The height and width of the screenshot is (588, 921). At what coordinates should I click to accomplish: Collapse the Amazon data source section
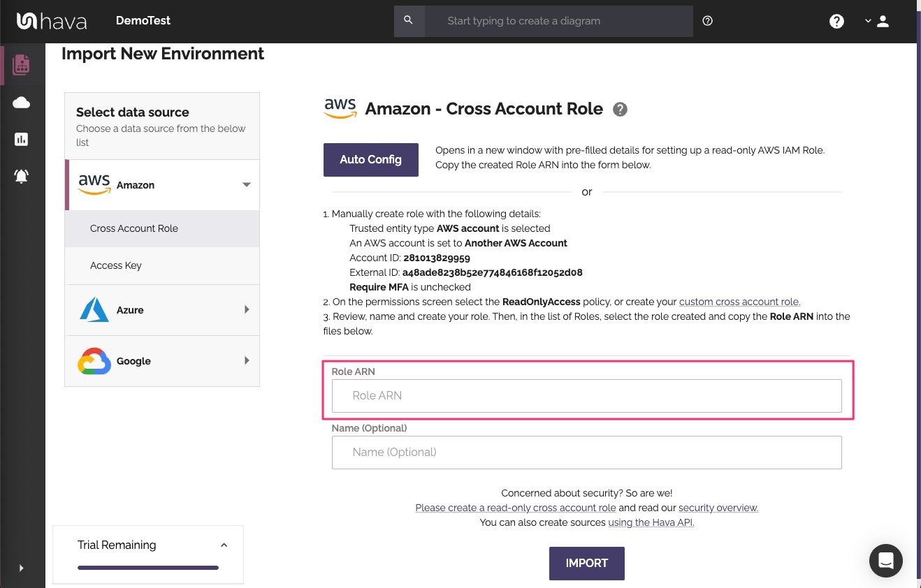click(246, 184)
